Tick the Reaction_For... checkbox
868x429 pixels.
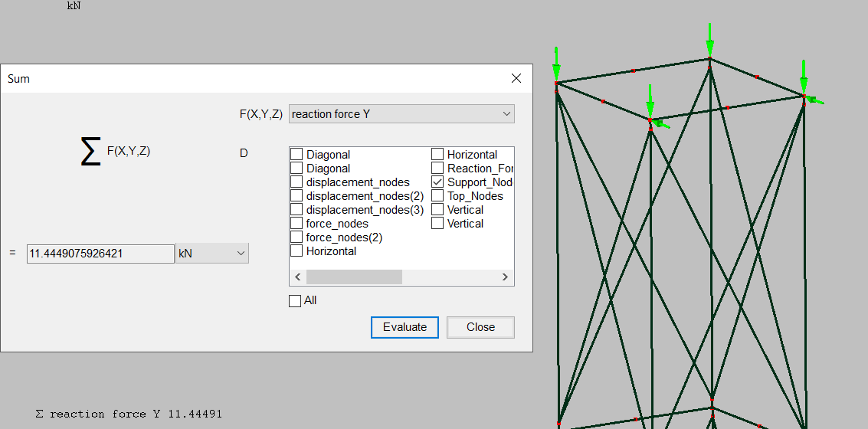(437, 169)
